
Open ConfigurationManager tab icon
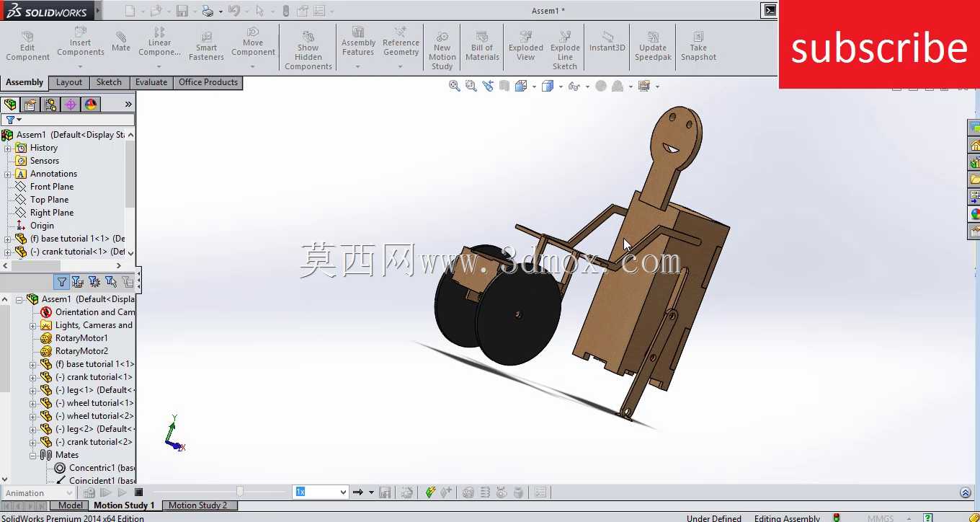[50, 105]
